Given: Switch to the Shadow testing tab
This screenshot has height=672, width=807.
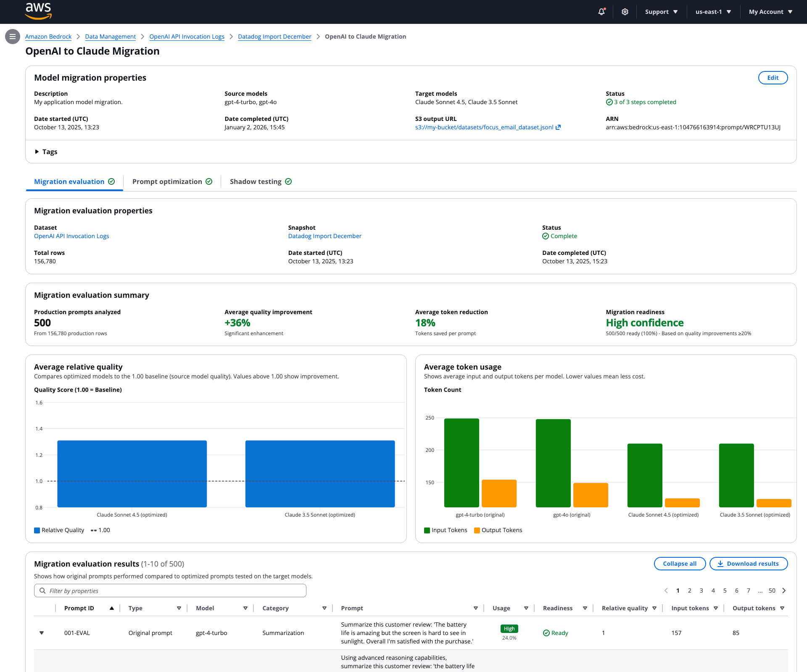Looking at the screenshot, I should (x=261, y=182).
